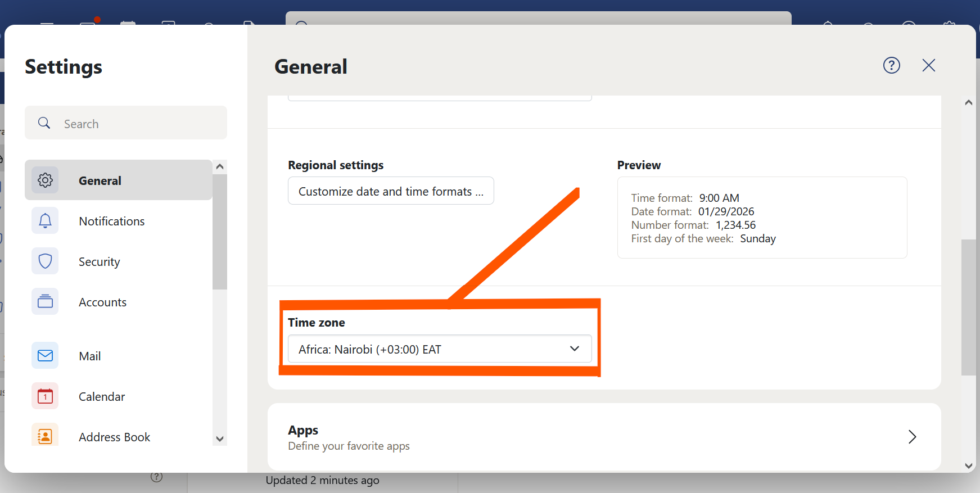
Task: Open the help question mark icon
Action: pyautogui.click(x=892, y=65)
